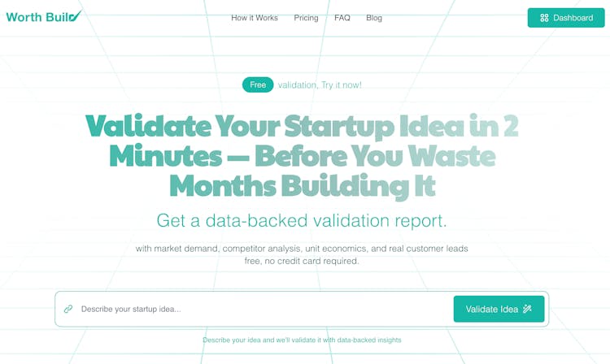
Task: Go to the Pricing section
Action: 306,18
